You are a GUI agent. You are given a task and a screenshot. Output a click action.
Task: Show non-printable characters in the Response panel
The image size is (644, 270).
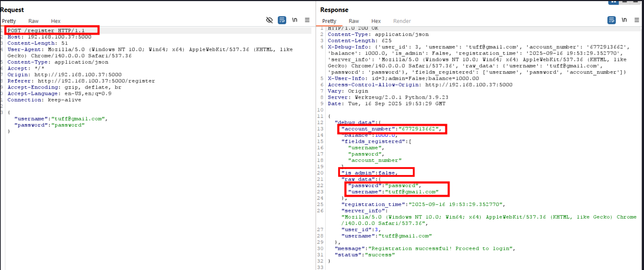point(624,20)
